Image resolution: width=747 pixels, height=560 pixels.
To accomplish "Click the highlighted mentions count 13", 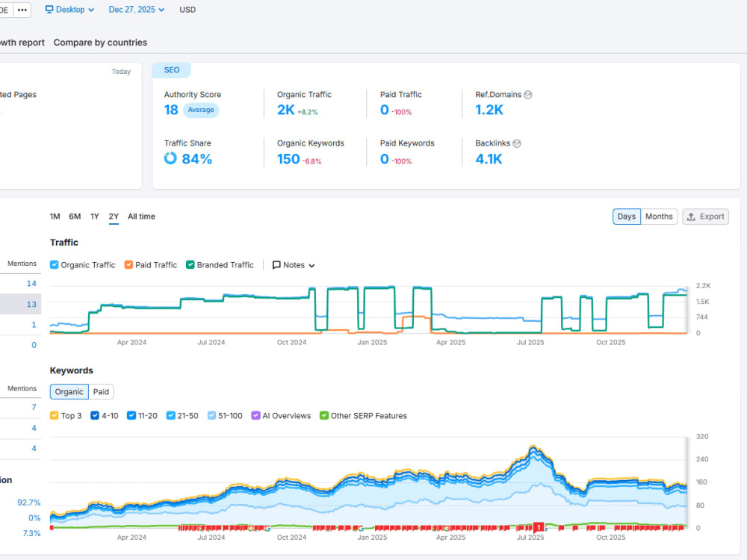I will click(x=31, y=305).
